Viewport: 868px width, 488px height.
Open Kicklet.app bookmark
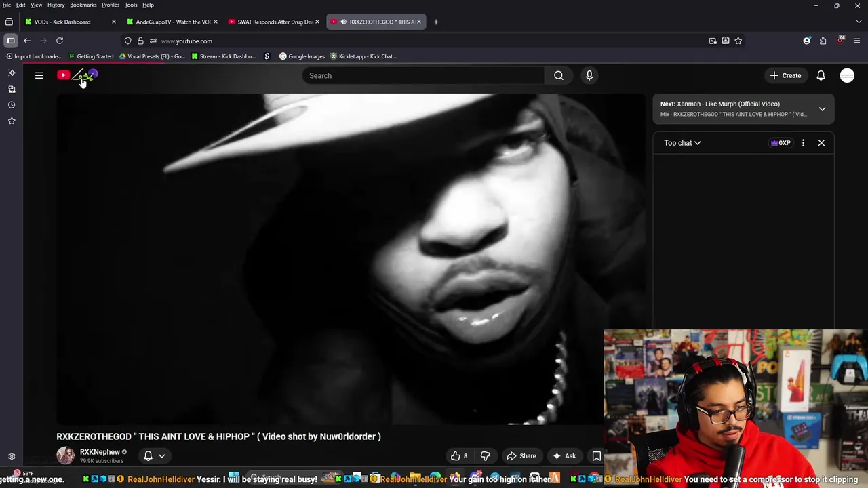click(363, 56)
